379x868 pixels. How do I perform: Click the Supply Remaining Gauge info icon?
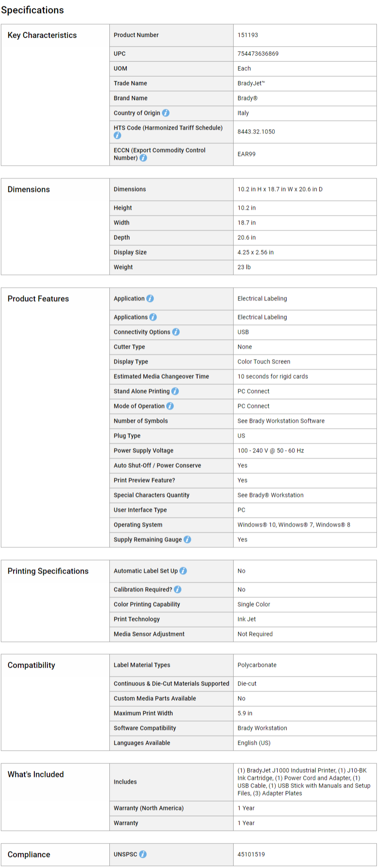[187, 539]
